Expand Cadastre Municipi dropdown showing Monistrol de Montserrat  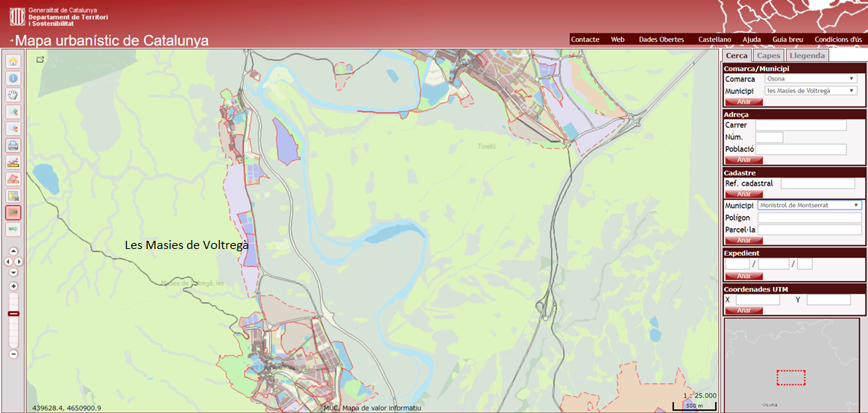click(x=810, y=205)
